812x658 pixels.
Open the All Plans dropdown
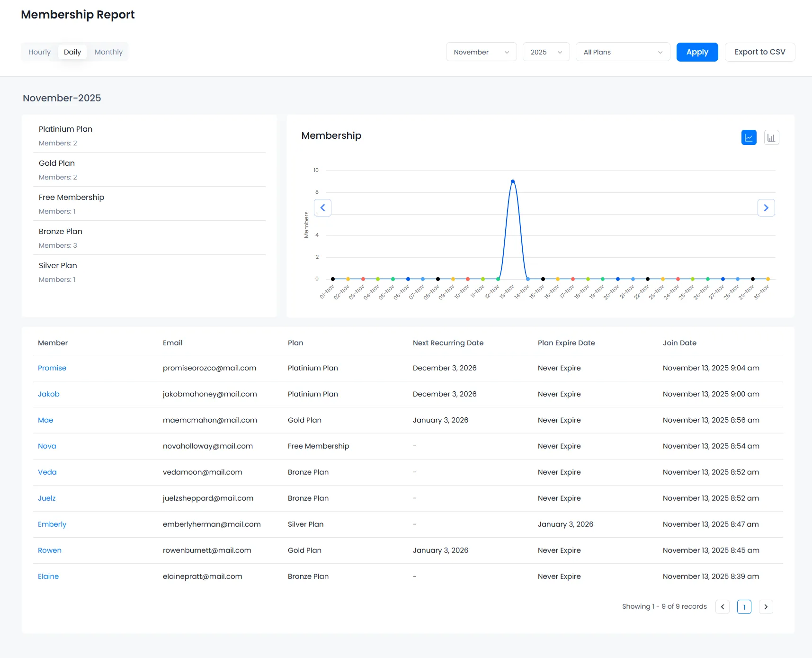pos(623,52)
